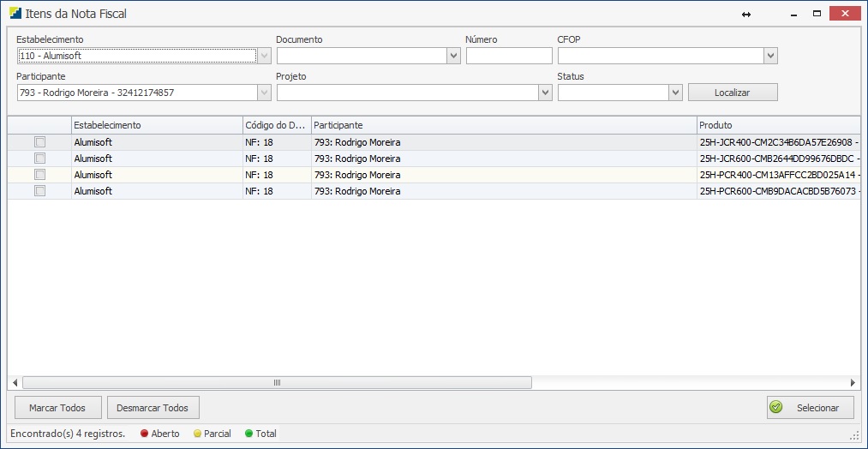Expand the CFOP dropdown list
Image resolution: width=868 pixels, height=449 pixels.
click(770, 56)
